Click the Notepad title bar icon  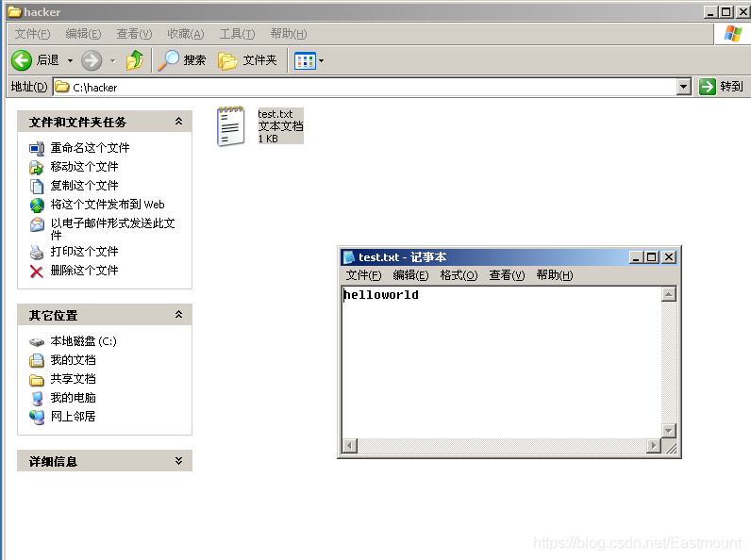click(349, 257)
